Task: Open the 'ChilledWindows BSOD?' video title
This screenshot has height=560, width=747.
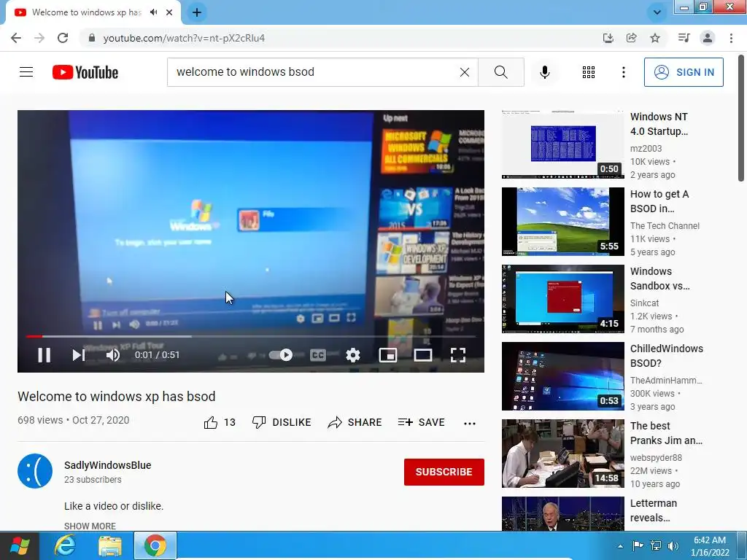Action: click(667, 356)
